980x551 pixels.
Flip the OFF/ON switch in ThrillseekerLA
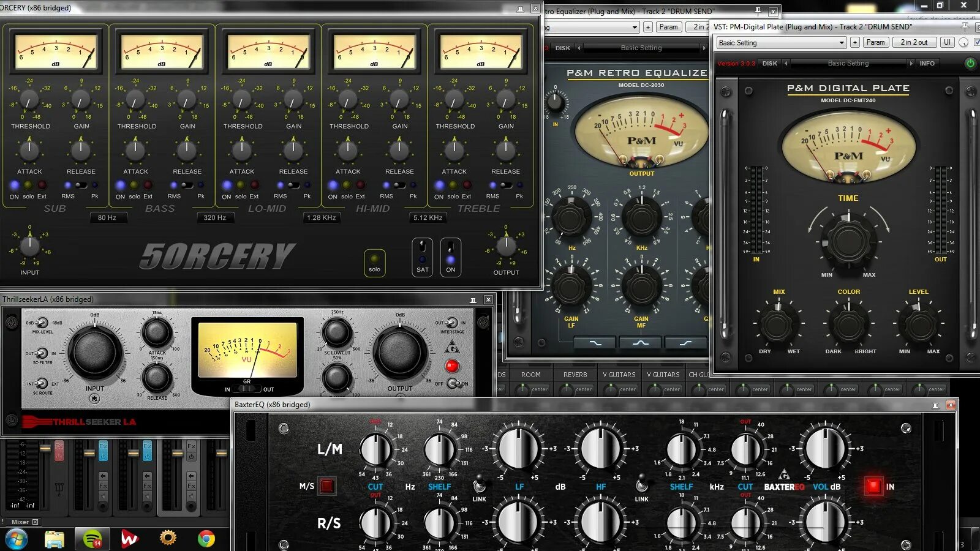click(453, 384)
